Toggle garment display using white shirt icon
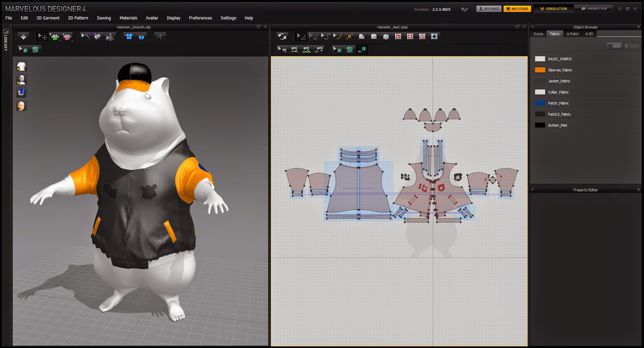644x348 pixels. pos(21,66)
